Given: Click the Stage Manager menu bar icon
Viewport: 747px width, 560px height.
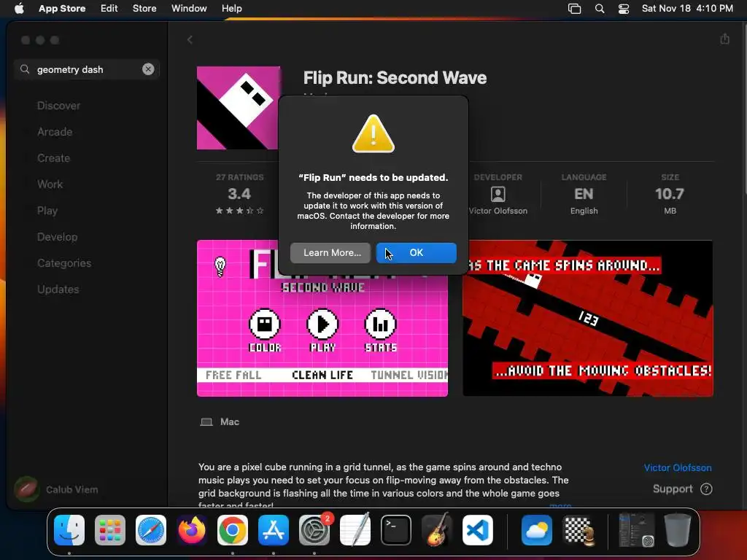Looking at the screenshot, I should (x=575, y=9).
